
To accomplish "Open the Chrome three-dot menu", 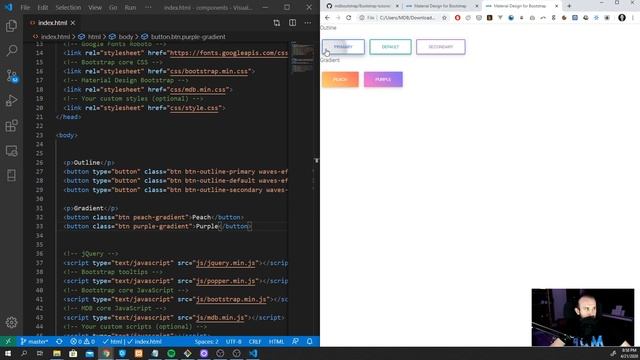I will (x=633, y=18).
